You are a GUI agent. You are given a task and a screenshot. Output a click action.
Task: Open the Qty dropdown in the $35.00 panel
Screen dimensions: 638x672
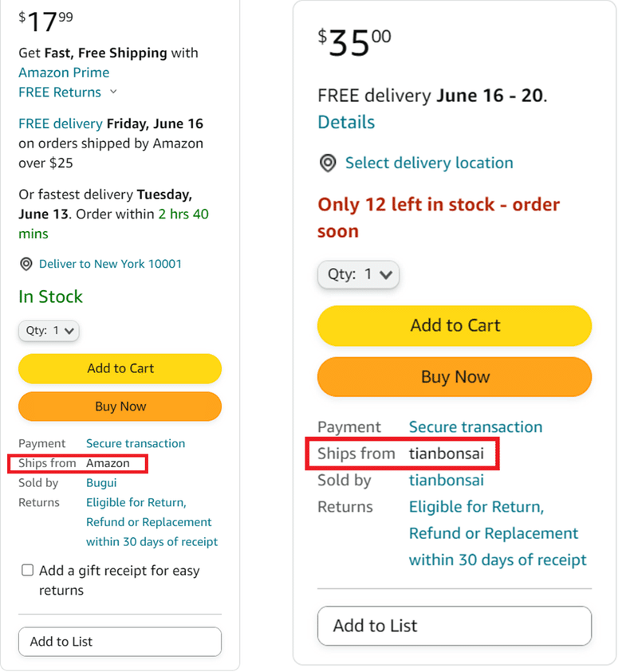(358, 274)
